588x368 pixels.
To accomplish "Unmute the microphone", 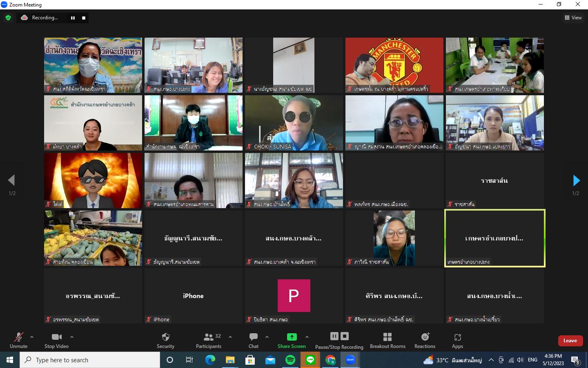I will 18,337.
